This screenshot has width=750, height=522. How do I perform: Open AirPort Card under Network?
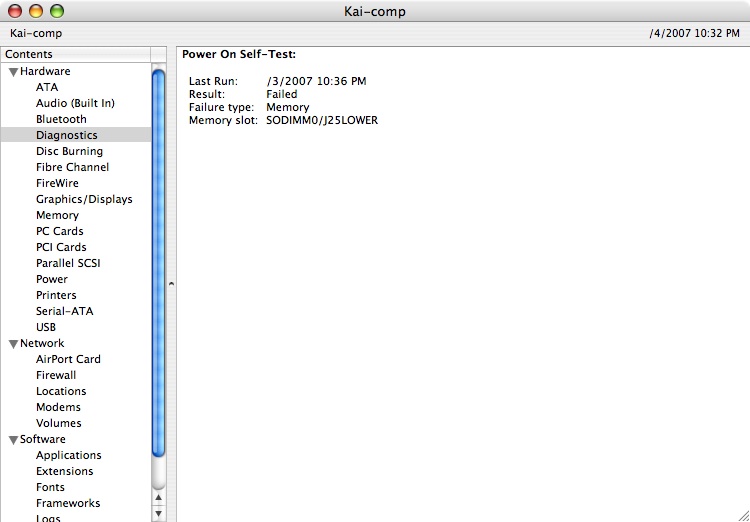(x=68, y=359)
